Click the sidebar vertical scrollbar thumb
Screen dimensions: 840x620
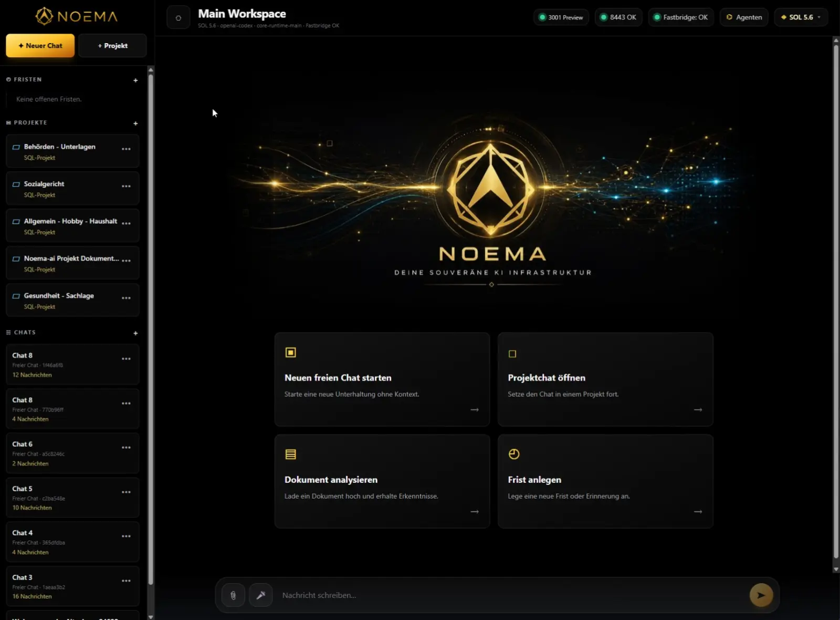pyautogui.click(x=151, y=329)
